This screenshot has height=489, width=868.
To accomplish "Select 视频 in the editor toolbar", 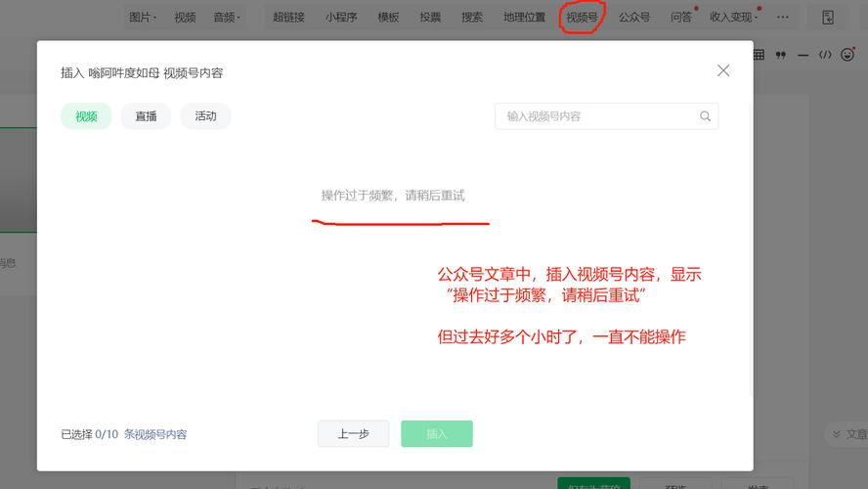I will coord(185,18).
